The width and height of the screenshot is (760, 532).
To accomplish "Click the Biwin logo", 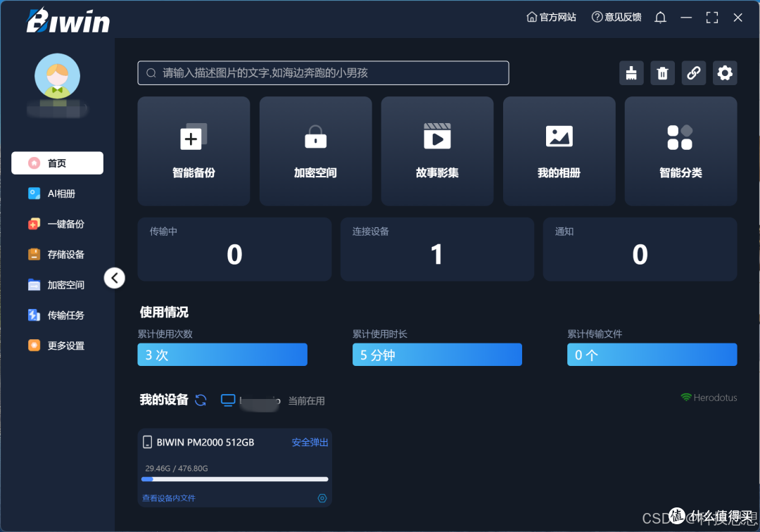I will [68, 20].
